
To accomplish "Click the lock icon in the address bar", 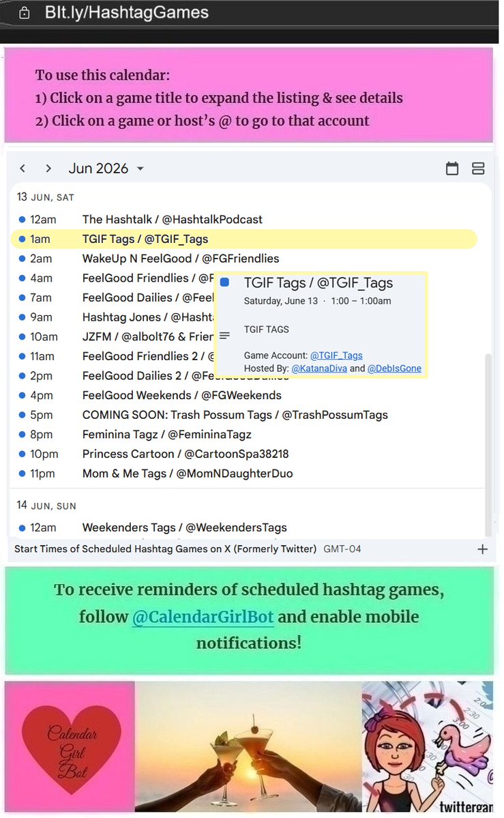I will point(25,13).
